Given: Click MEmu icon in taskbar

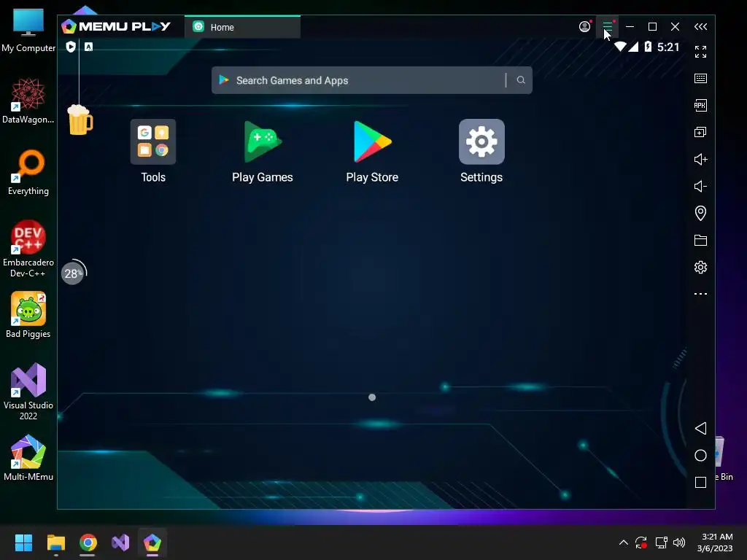Looking at the screenshot, I should click(x=152, y=542).
